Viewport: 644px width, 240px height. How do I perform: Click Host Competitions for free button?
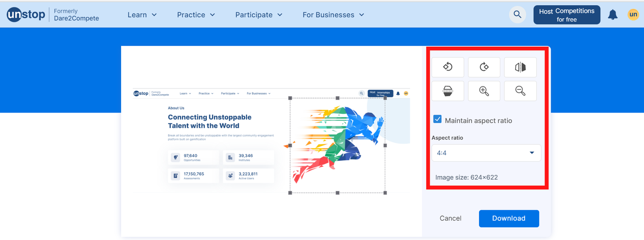pyautogui.click(x=567, y=15)
